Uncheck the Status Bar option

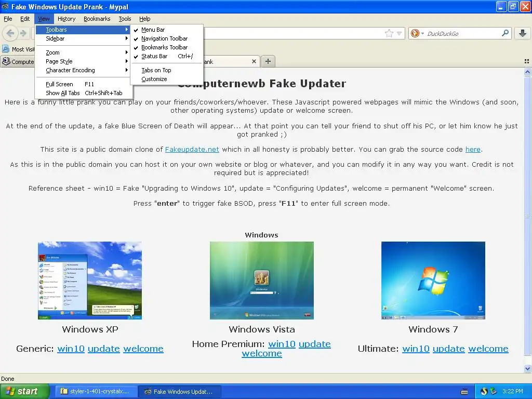click(167, 56)
